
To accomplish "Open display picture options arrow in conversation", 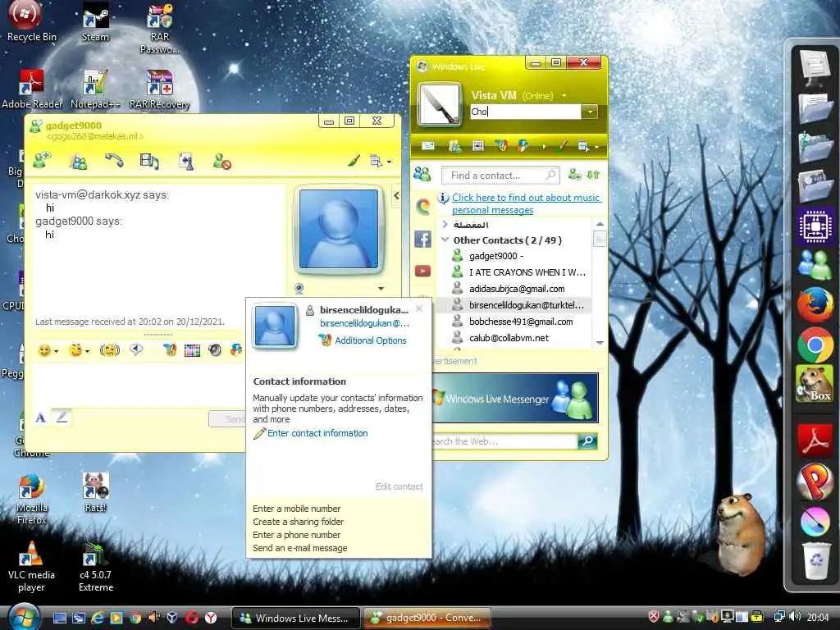I will coord(381,289).
